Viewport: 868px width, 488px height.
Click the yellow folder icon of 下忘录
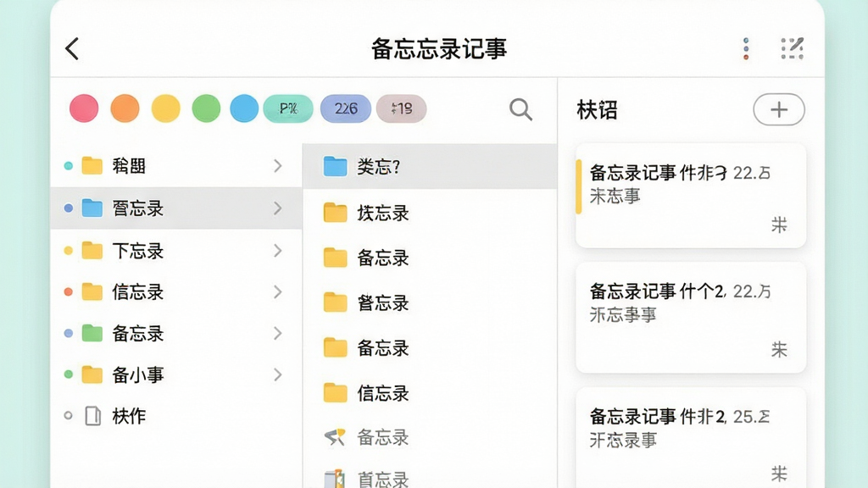[x=92, y=251]
